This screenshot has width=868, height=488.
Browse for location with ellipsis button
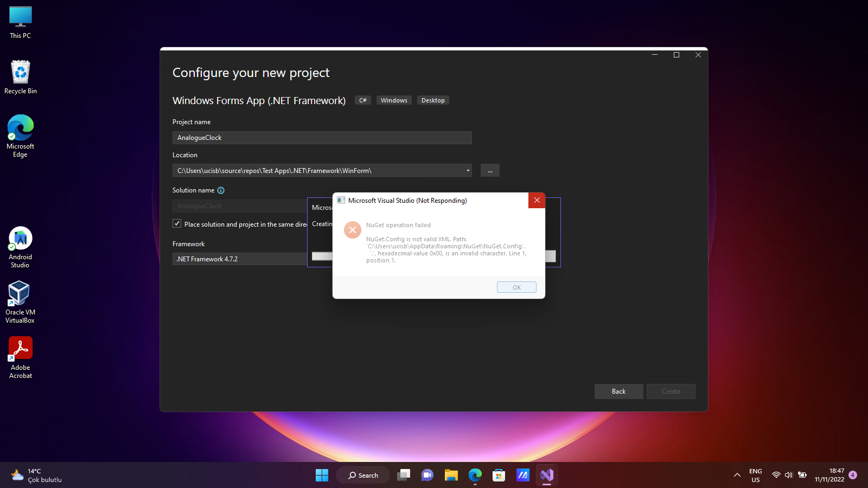tap(490, 171)
